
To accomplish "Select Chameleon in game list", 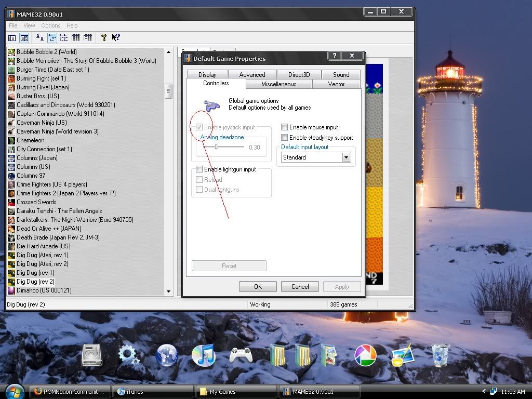I will click(x=31, y=140).
